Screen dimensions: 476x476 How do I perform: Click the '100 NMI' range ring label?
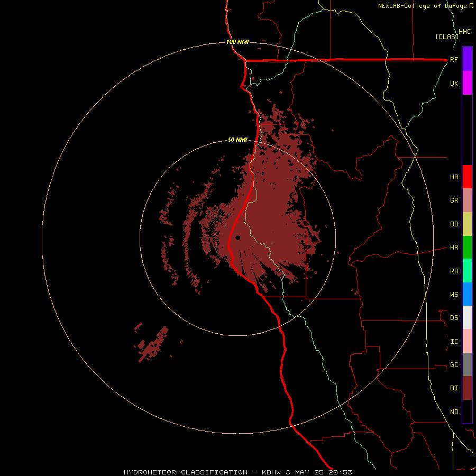237,42
